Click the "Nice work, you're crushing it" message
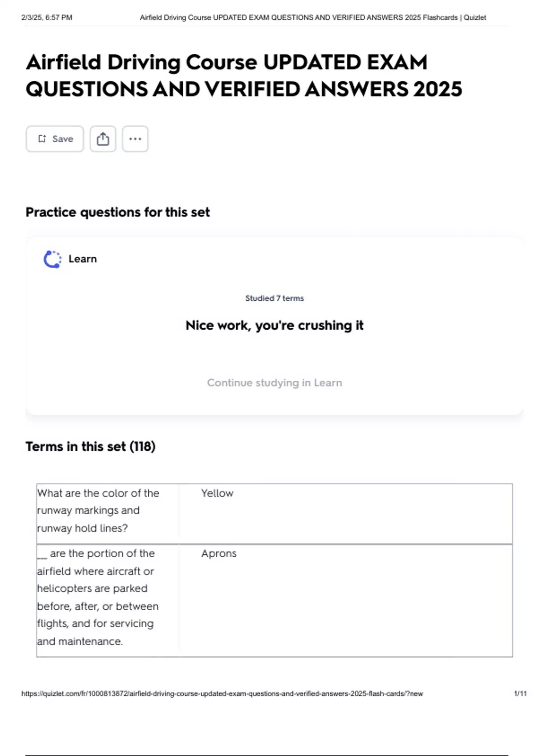The width and height of the screenshot is (534, 756). (x=275, y=325)
